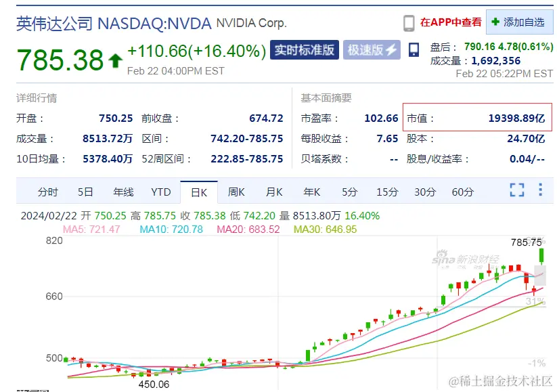Select the 5分 chart tab
Screen dimensions: 557x392
coord(349,192)
